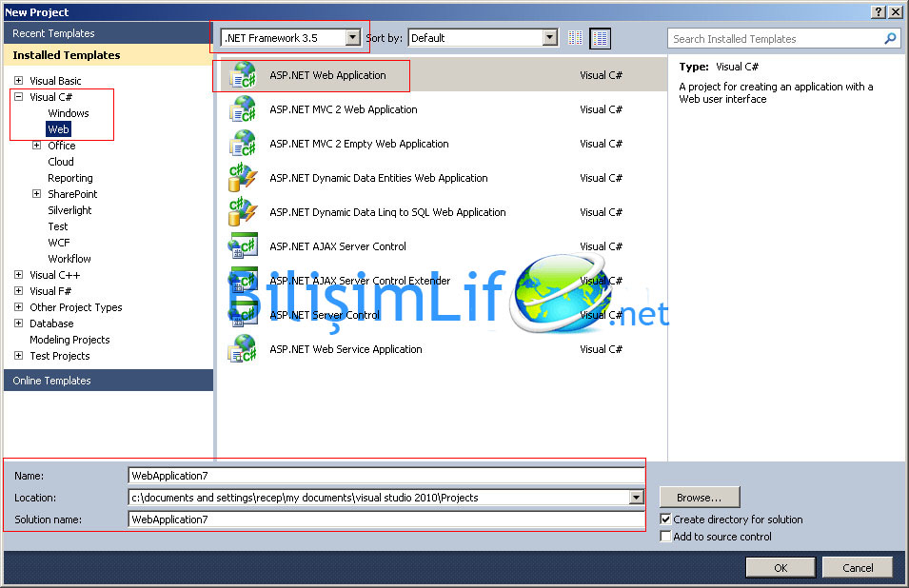Image resolution: width=909 pixels, height=588 pixels.
Task: Open the Sort by dropdown
Action: click(549, 38)
